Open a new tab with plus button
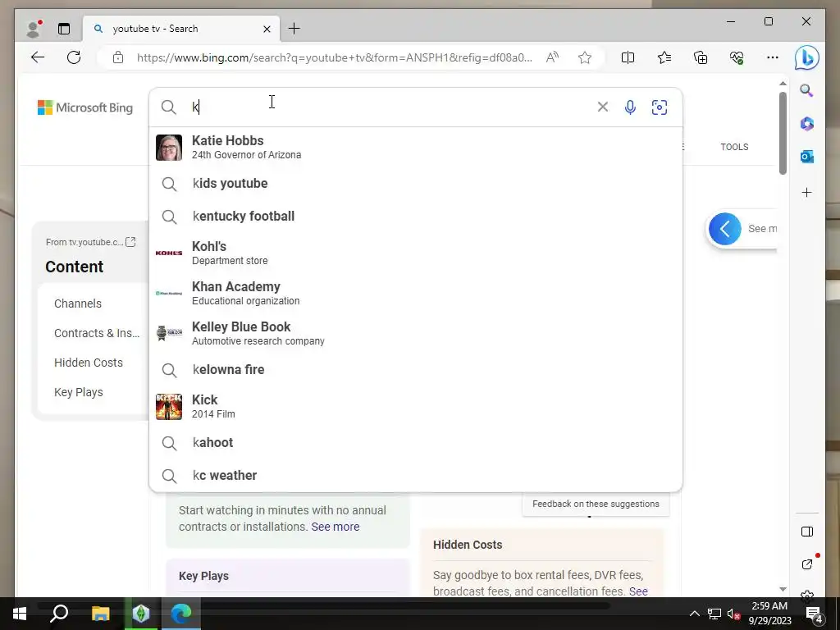The height and width of the screenshot is (630, 840). click(x=294, y=29)
